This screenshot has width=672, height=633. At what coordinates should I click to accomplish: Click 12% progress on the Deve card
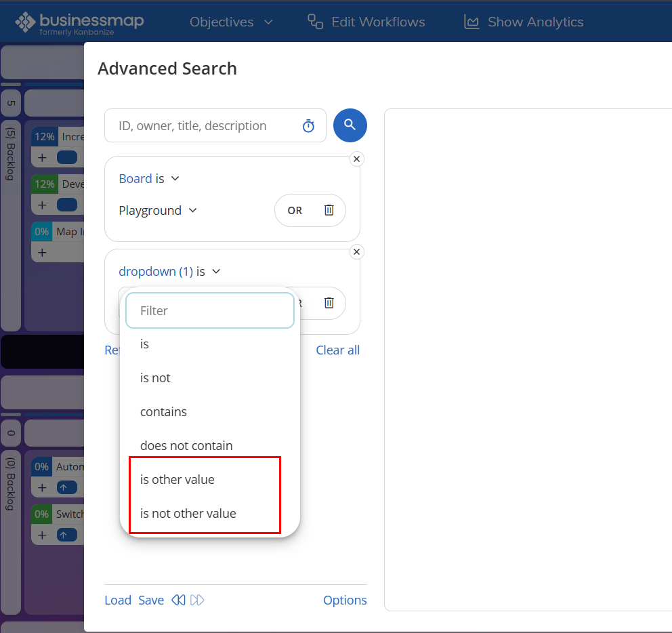click(45, 184)
